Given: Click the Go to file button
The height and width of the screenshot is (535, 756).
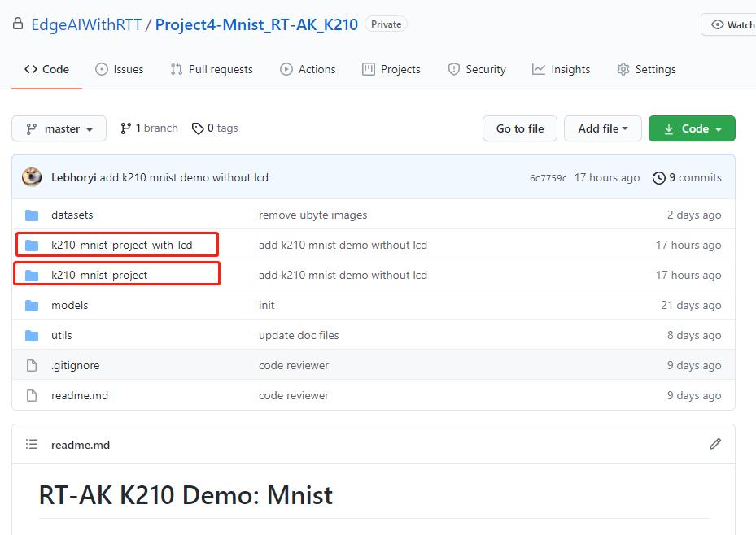Looking at the screenshot, I should click(520, 128).
